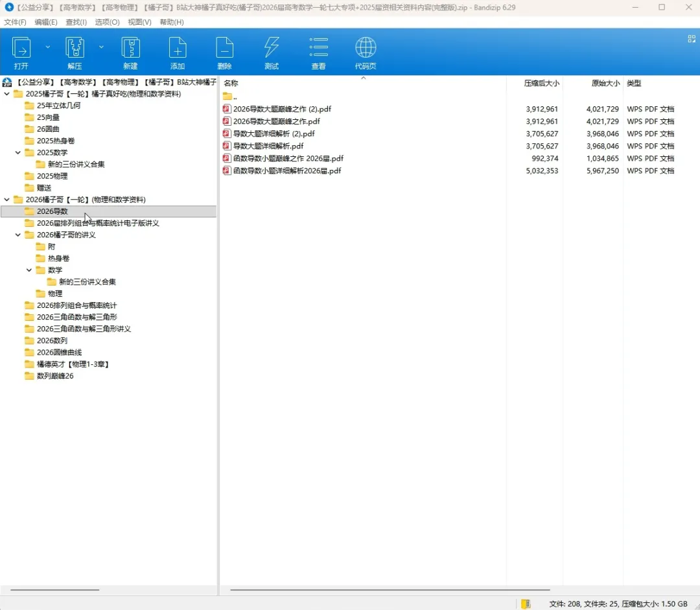Select the 附 folder in tree
Viewport: 700px width, 610px height.
pos(51,246)
